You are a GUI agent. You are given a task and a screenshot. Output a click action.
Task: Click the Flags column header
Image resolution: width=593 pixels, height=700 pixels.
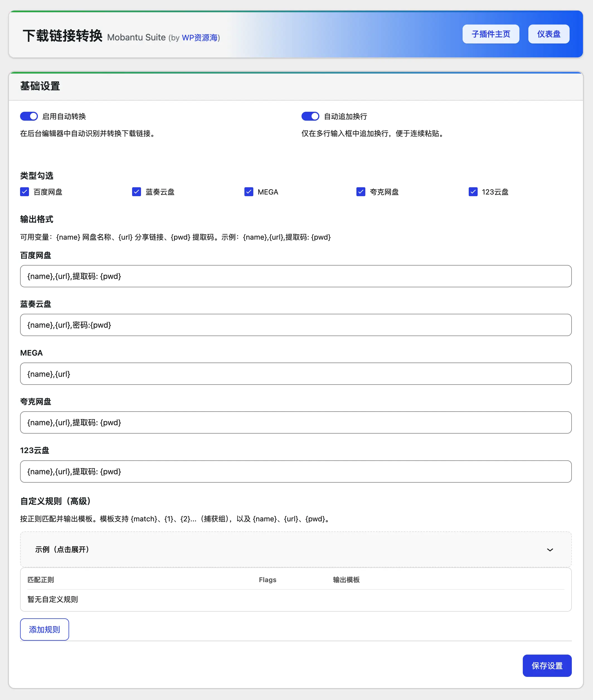(x=268, y=580)
